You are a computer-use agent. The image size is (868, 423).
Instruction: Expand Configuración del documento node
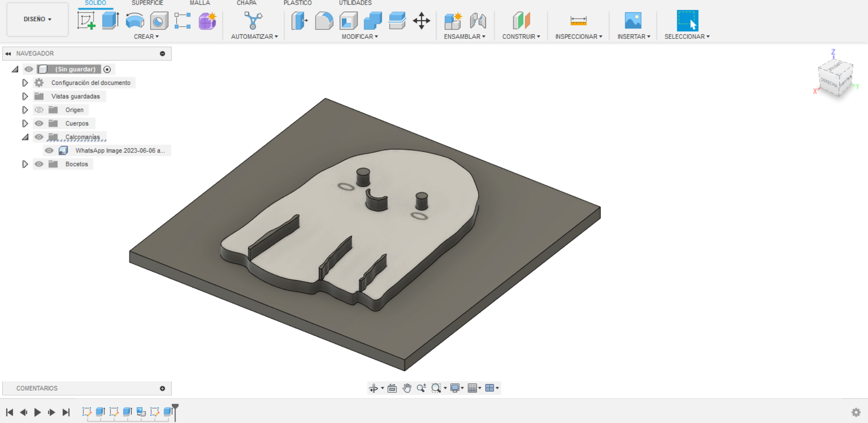click(x=25, y=83)
